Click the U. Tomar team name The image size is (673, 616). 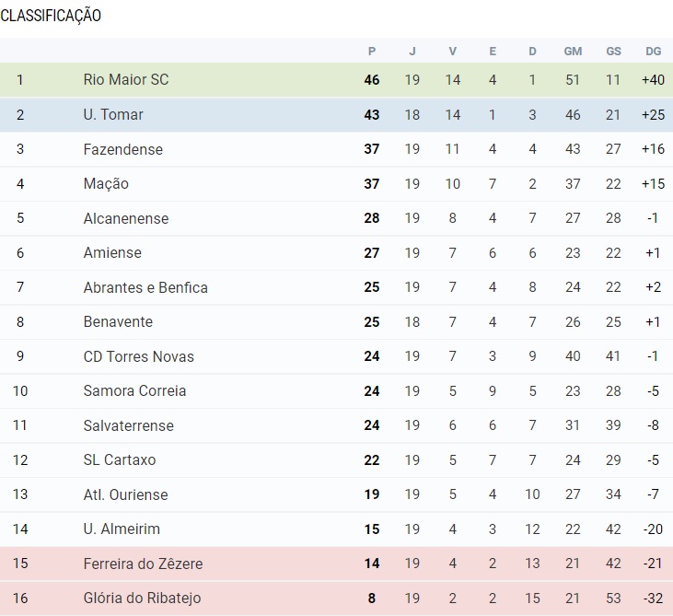(x=113, y=115)
